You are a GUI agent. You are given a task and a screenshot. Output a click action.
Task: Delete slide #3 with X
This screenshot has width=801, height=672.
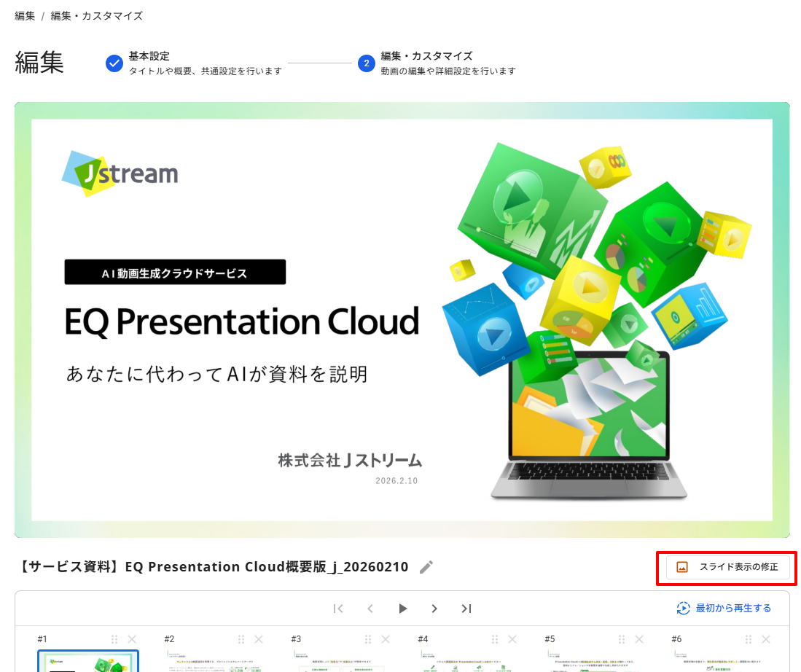(x=386, y=639)
